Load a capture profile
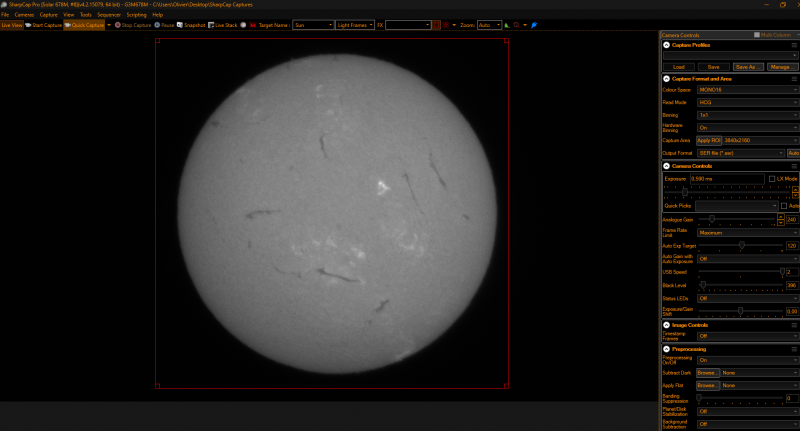The height and width of the screenshot is (431, 800). 679,67
